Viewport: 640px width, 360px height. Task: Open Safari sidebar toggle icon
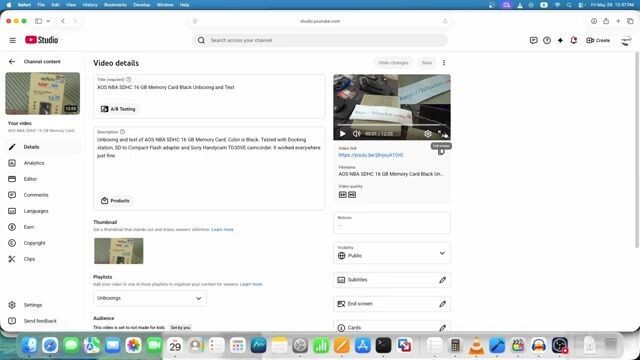point(38,21)
